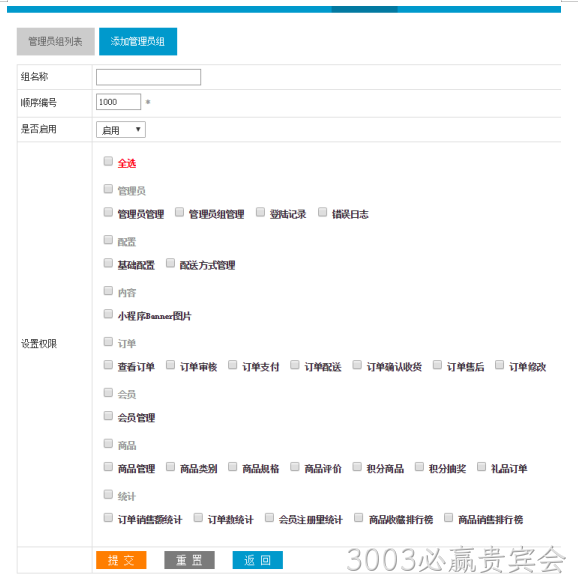The image size is (578, 584).
Task: Enable the 订单支付 permission
Action: [232, 365]
